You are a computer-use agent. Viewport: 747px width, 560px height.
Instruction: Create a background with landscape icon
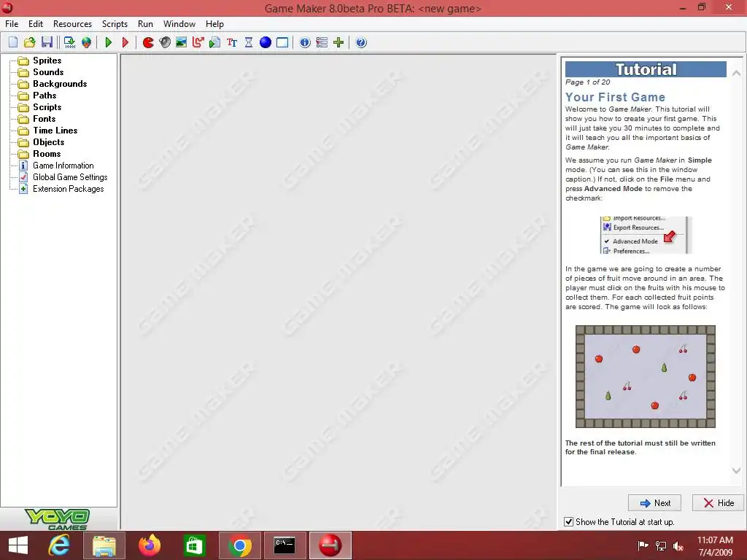[x=182, y=42]
